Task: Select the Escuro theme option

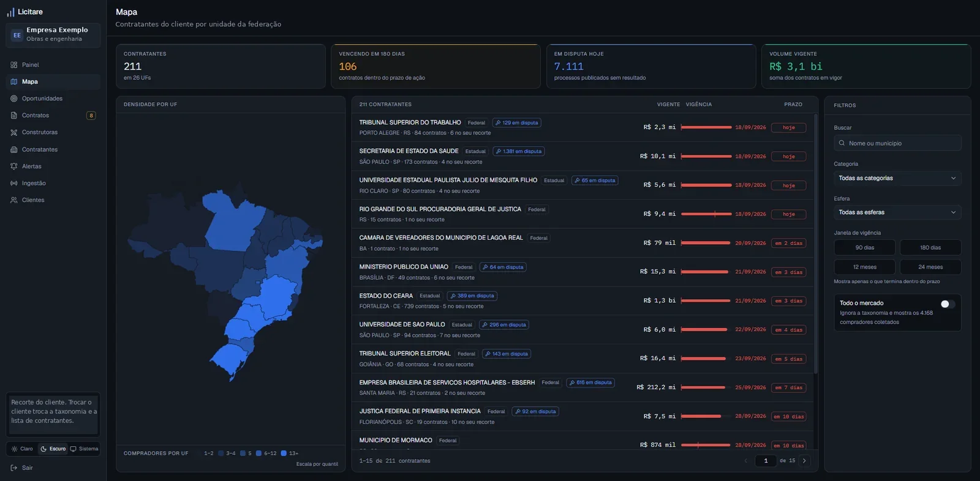Action: click(x=53, y=449)
